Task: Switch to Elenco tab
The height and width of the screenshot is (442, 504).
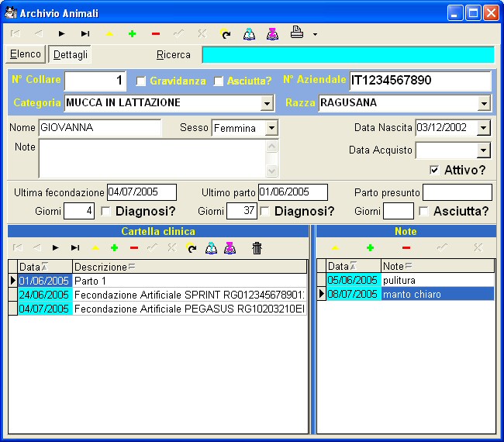Action: tap(26, 54)
